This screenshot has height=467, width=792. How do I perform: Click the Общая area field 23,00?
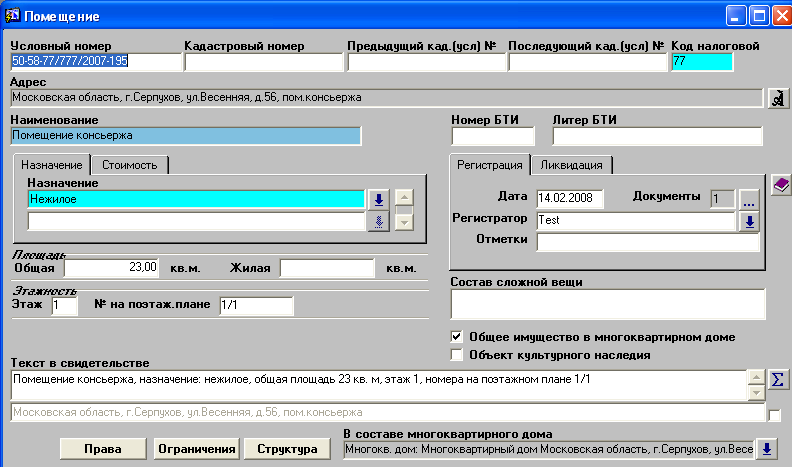coord(112,268)
